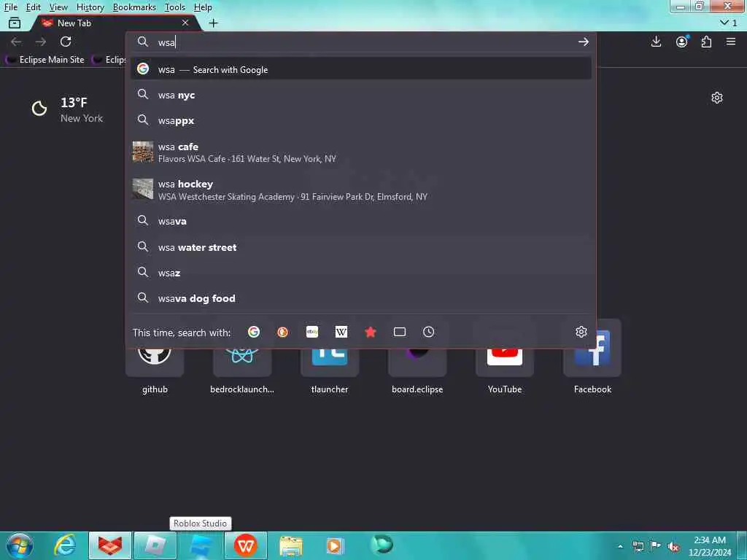
Task: Go back using the back arrow
Action: tap(16, 42)
